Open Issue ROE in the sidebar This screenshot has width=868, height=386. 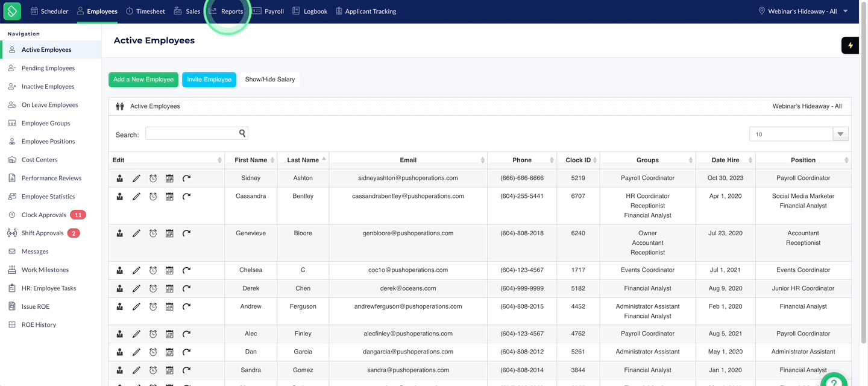point(36,306)
